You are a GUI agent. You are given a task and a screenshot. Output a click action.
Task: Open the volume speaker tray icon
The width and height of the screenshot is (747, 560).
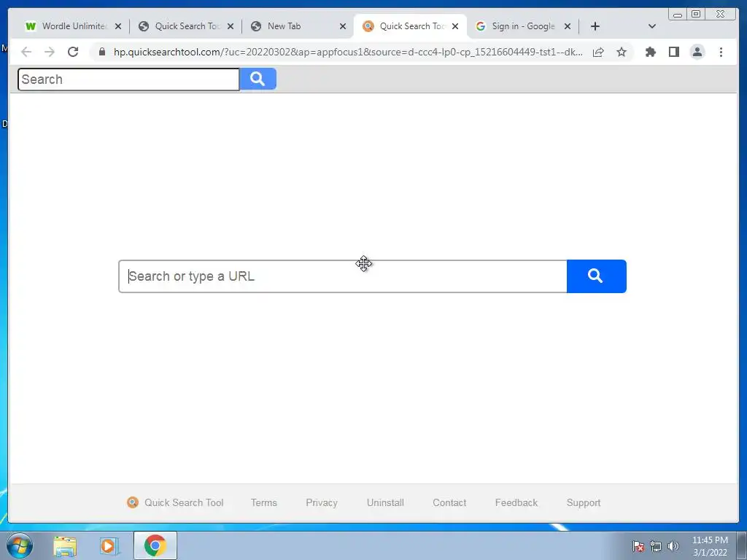(673, 546)
